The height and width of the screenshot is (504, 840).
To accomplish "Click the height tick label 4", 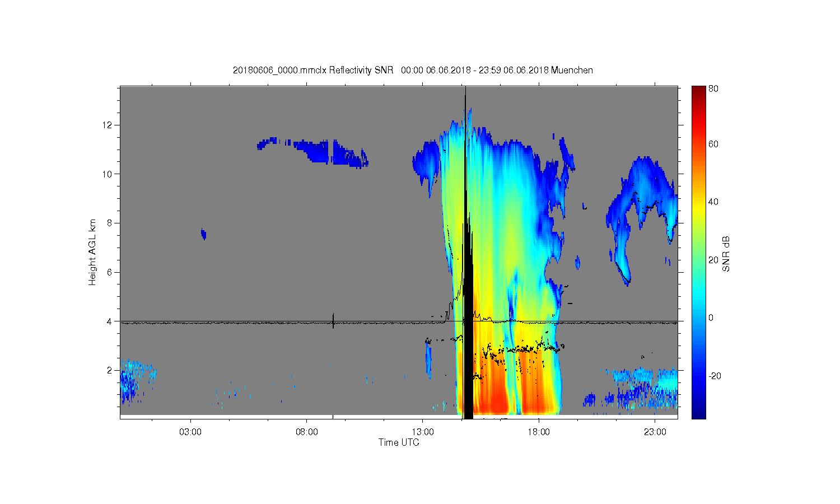I will tap(110, 321).
